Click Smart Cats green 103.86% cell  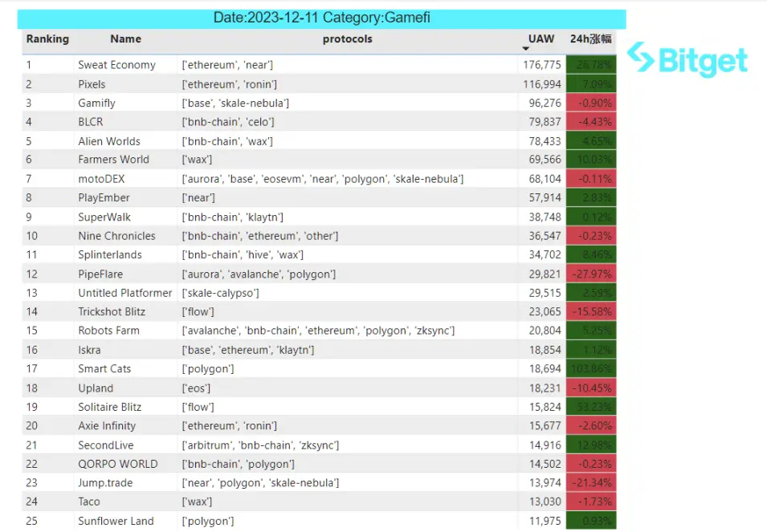pyautogui.click(x=591, y=368)
